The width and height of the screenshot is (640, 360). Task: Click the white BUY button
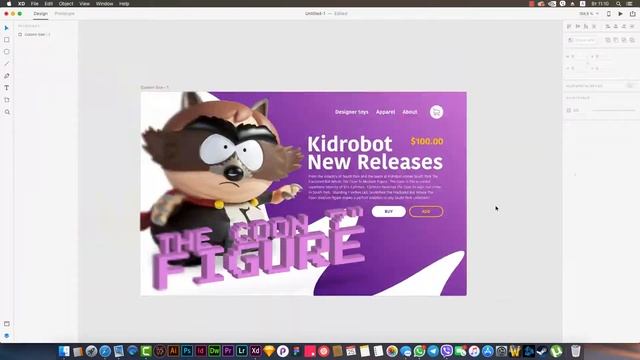pyautogui.click(x=389, y=211)
